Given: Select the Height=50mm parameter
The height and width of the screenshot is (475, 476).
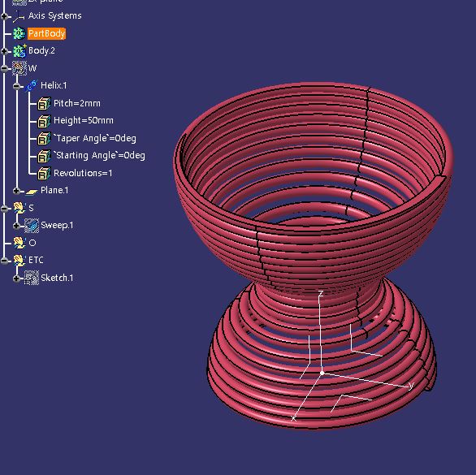Looking at the screenshot, I should 84,120.
